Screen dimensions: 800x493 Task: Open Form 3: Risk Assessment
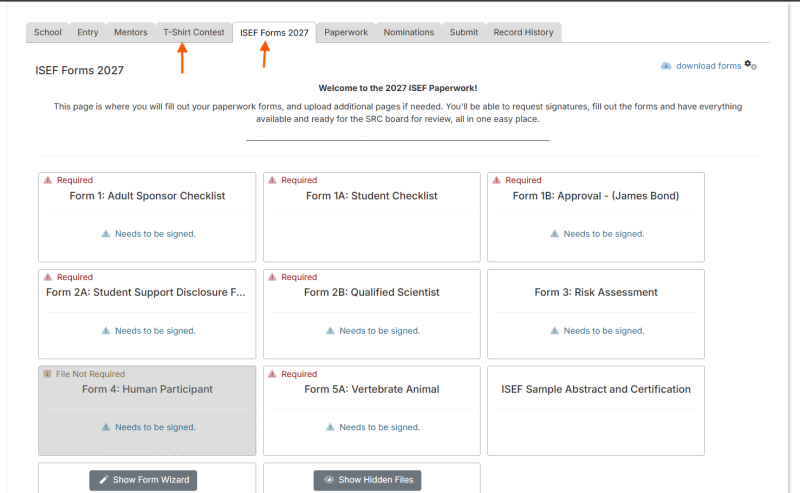click(596, 314)
